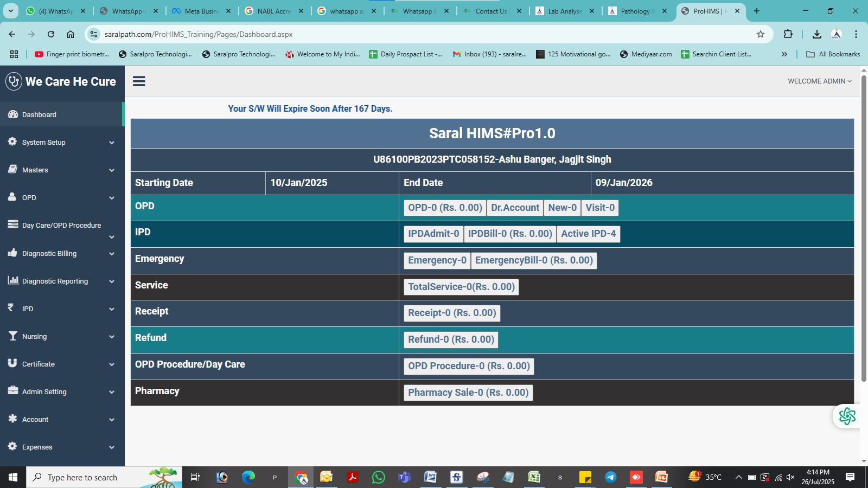Switch to the Pathology browser tab
The image size is (868, 488).
637,11
